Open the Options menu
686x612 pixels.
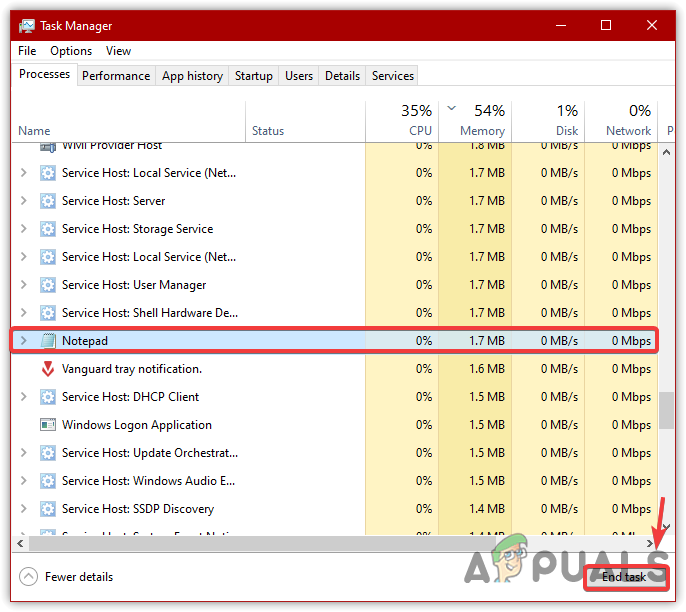click(71, 51)
